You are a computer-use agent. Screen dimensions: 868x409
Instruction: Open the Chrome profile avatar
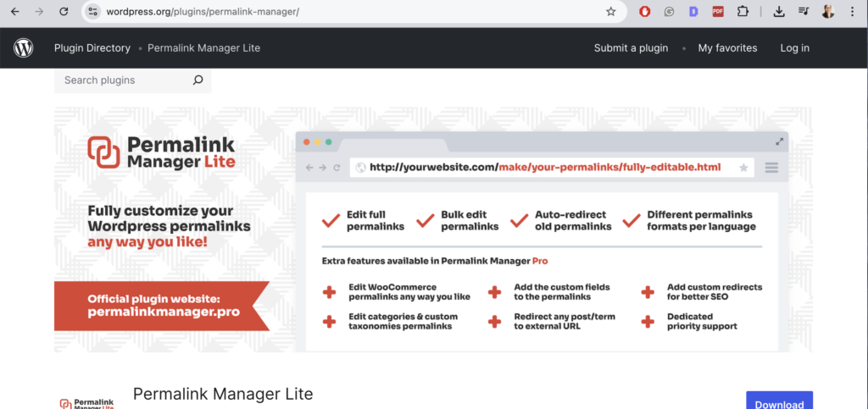pos(827,11)
